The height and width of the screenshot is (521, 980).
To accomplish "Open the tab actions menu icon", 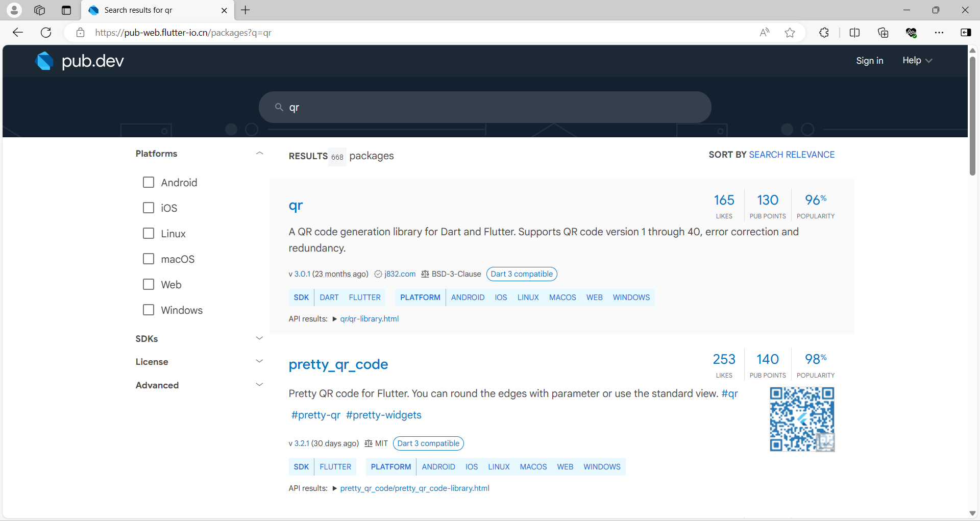I will click(x=66, y=10).
